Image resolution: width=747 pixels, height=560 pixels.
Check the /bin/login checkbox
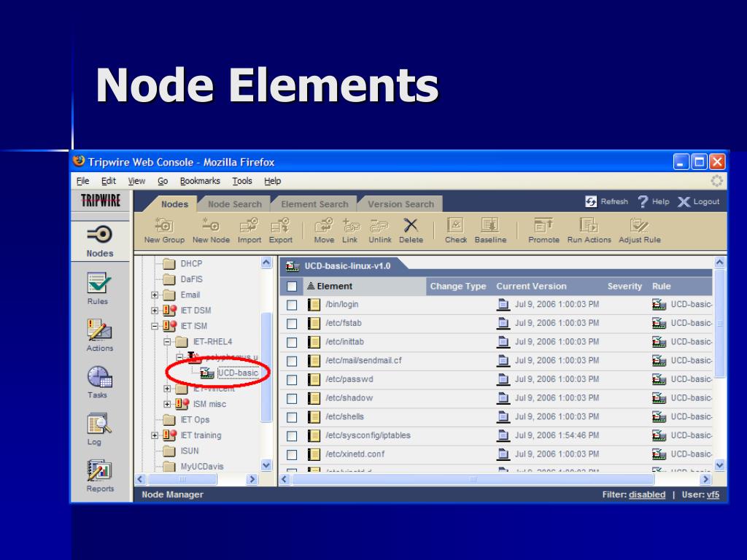(x=292, y=305)
